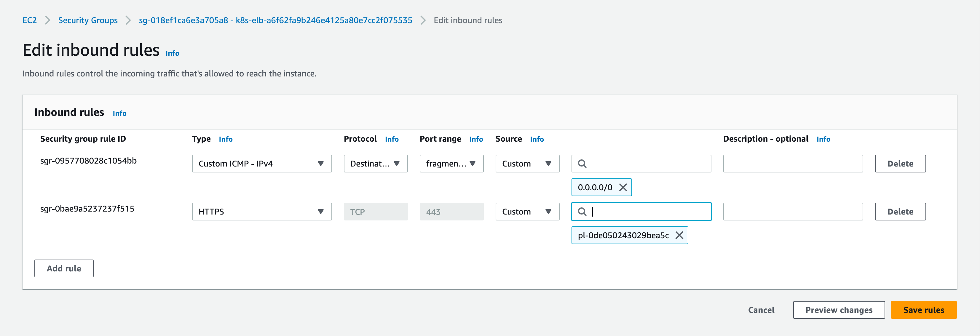This screenshot has height=336, width=980.
Task: Click the Add rule button
Action: click(63, 268)
